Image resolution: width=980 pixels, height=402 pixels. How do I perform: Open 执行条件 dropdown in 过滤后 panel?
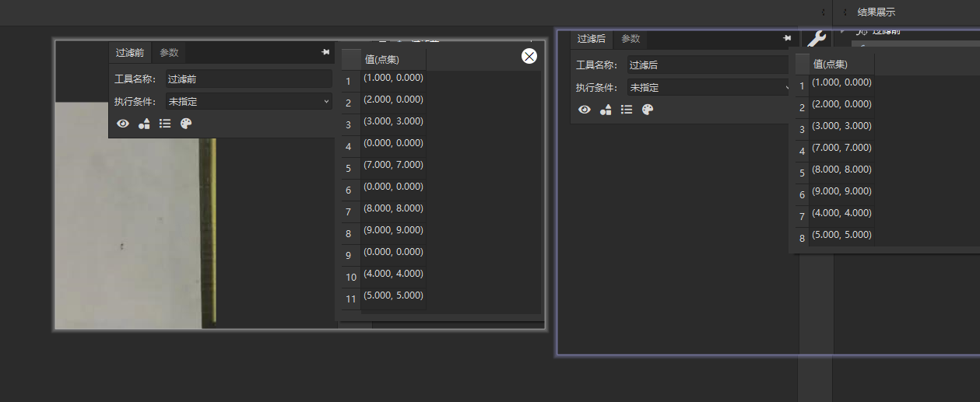(x=708, y=88)
